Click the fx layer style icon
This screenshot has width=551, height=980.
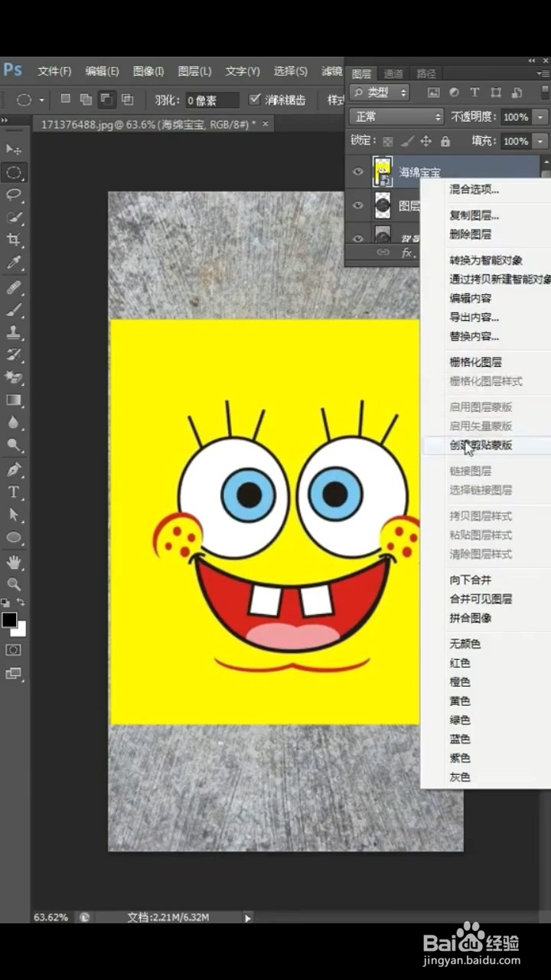pyautogui.click(x=407, y=252)
